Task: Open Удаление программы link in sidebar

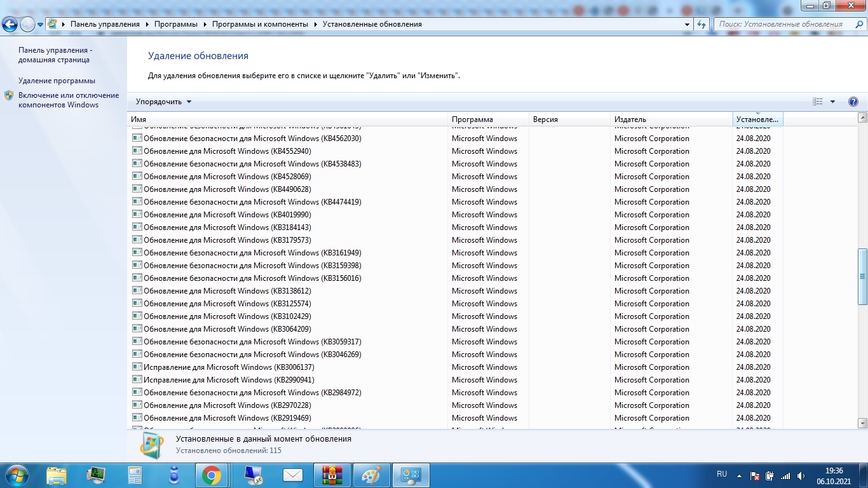Action: [57, 81]
